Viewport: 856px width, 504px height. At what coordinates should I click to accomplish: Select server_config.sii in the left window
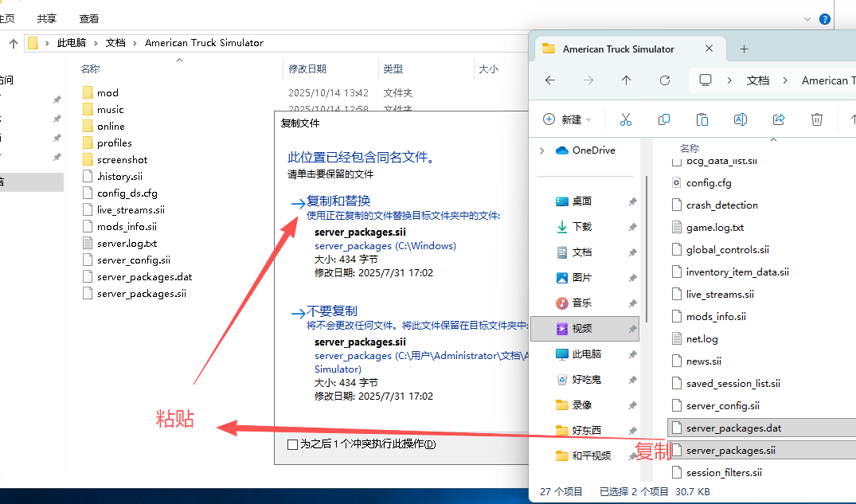(x=133, y=260)
